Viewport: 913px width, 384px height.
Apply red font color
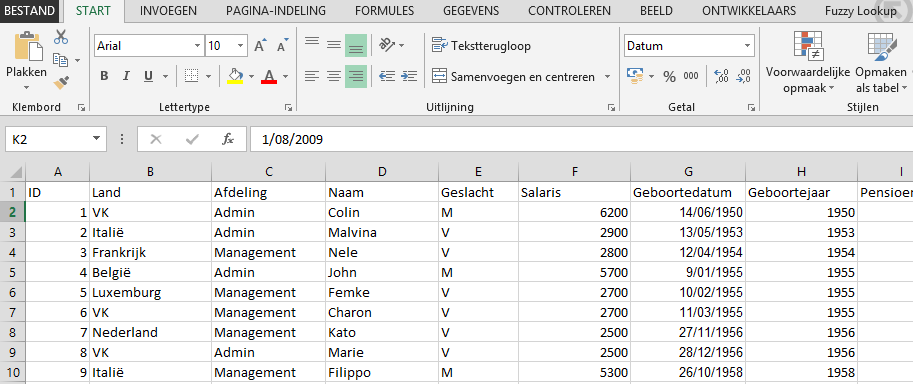[269, 76]
